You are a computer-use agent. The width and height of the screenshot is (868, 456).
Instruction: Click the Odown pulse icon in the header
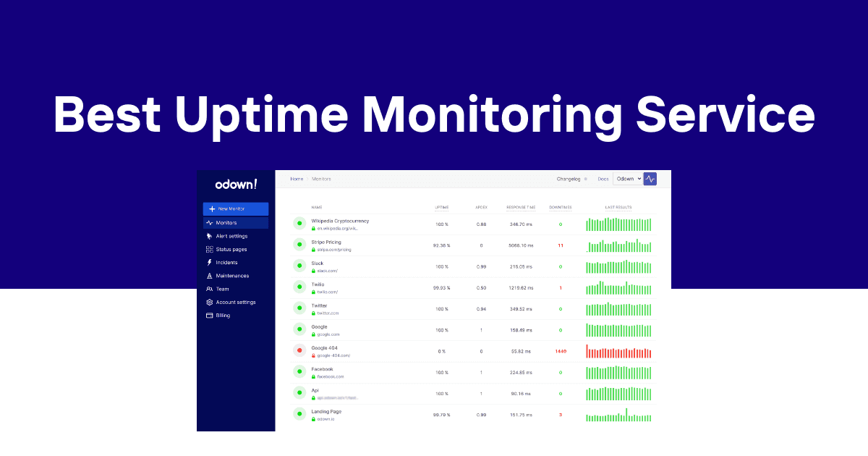pos(650,179)
